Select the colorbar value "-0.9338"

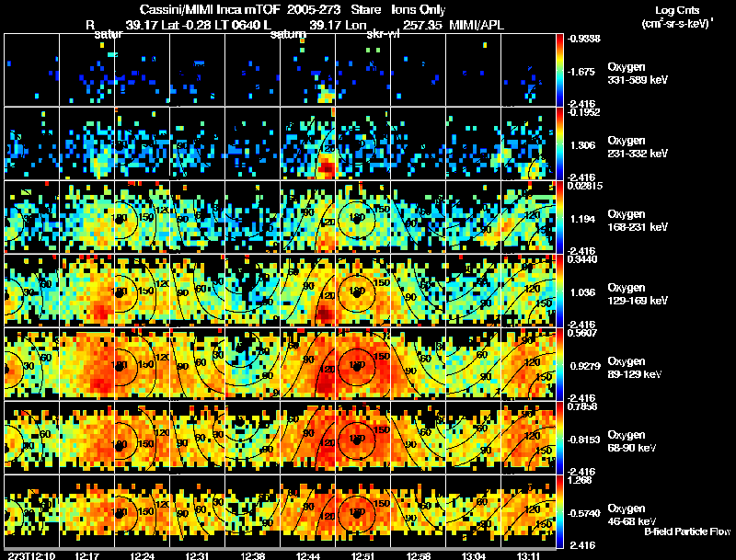[x=584, y=39]
